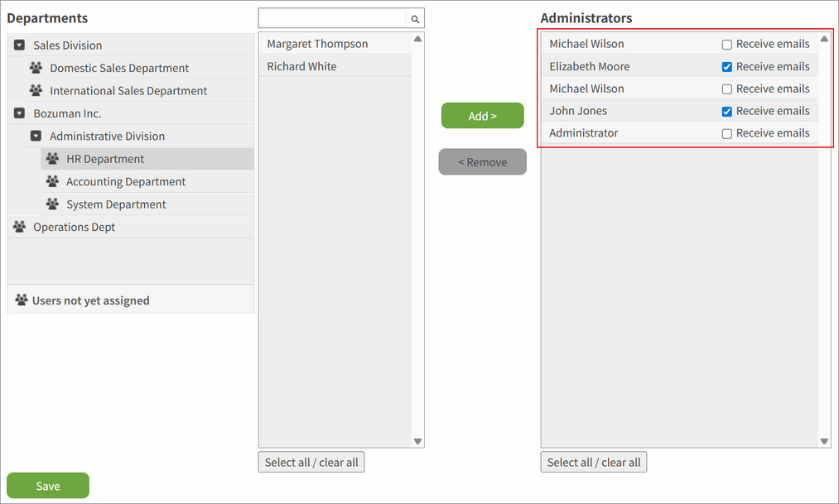Click inside the search text field
The image size is (839, 504).
[331, 17]
